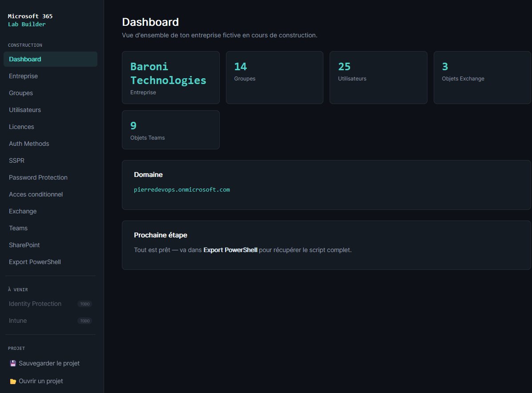Screen dimensions: 532x393
Task: Click the 3 Objets Exchange card
Action: (x=482, y=78)
